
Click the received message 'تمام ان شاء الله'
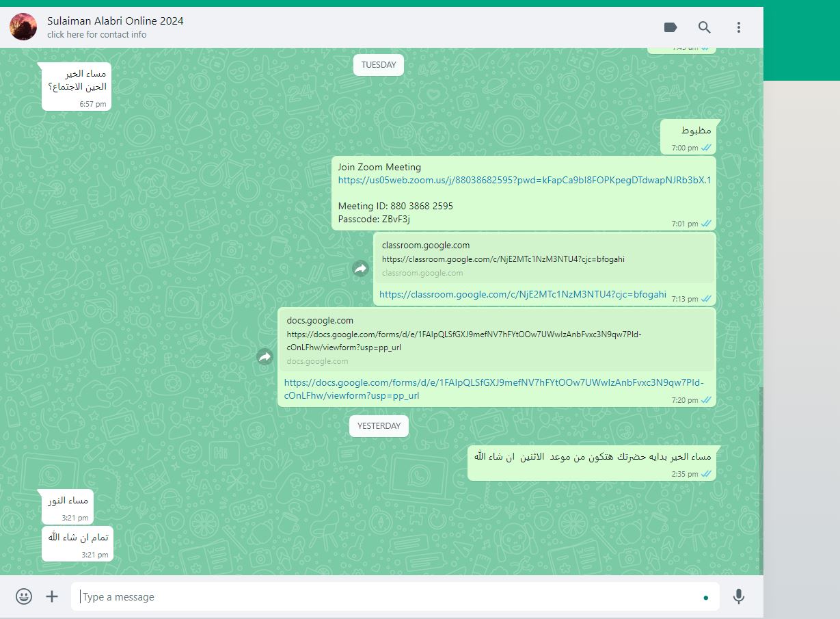click(x=77, y=544)
